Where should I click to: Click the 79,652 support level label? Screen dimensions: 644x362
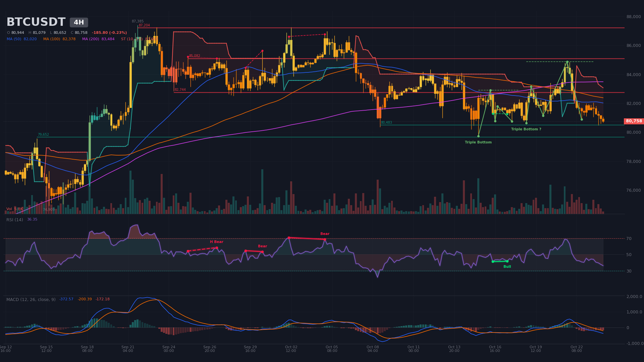(43, 135)
